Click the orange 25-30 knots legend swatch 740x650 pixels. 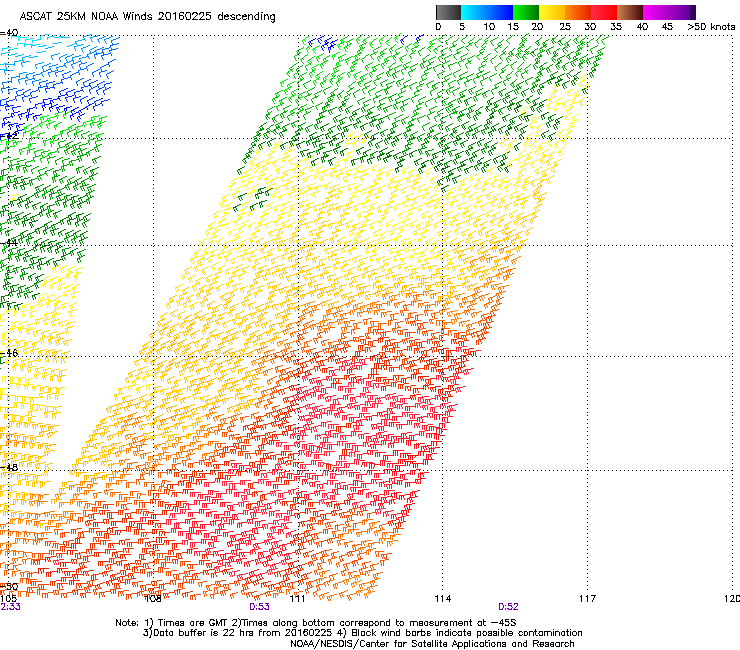(578, 12)
